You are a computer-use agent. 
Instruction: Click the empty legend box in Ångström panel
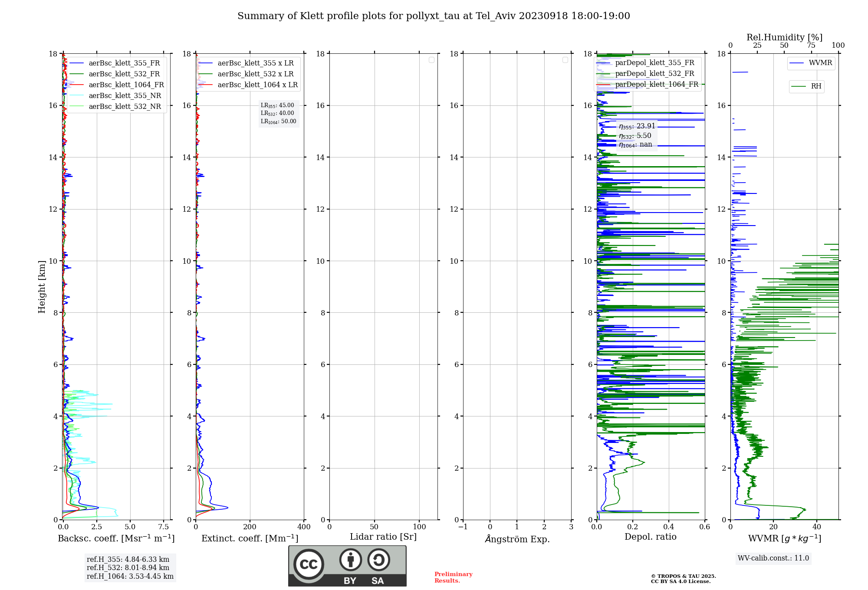[565, 60]
